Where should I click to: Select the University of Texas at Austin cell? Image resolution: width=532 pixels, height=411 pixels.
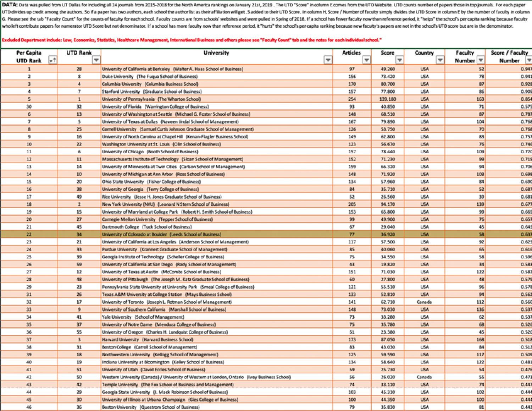[x=217, y=272]
